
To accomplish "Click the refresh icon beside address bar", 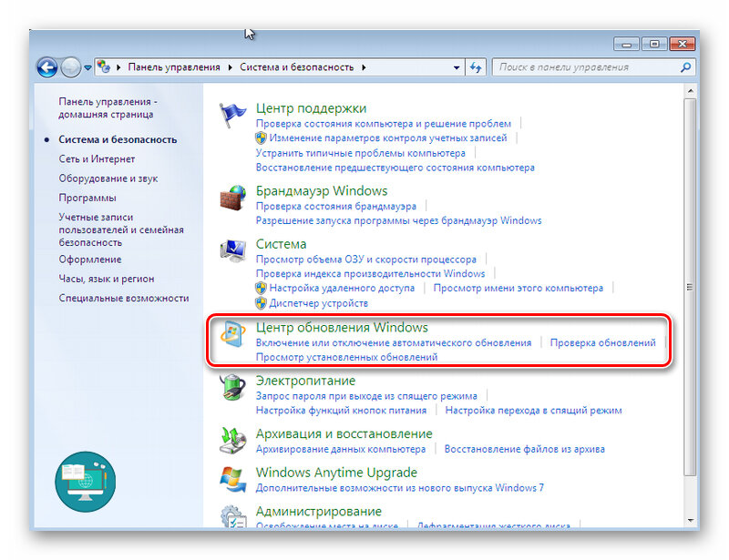I will pos(476,67).
